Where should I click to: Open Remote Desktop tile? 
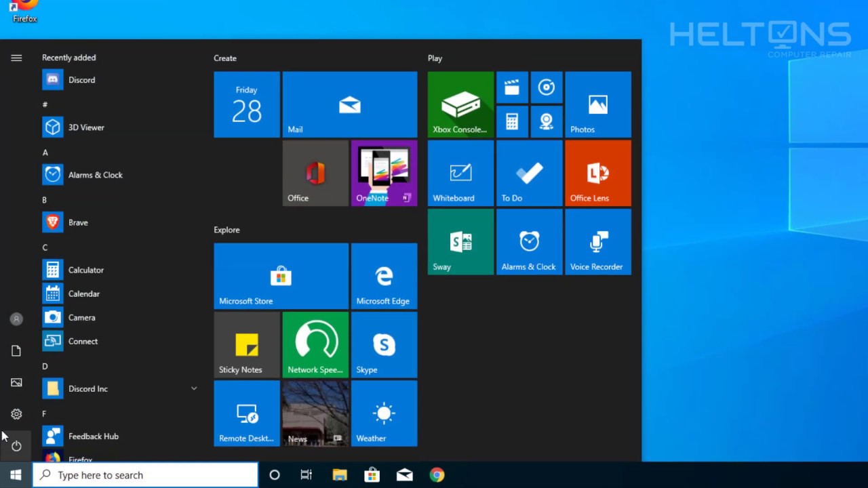point(247,413)
